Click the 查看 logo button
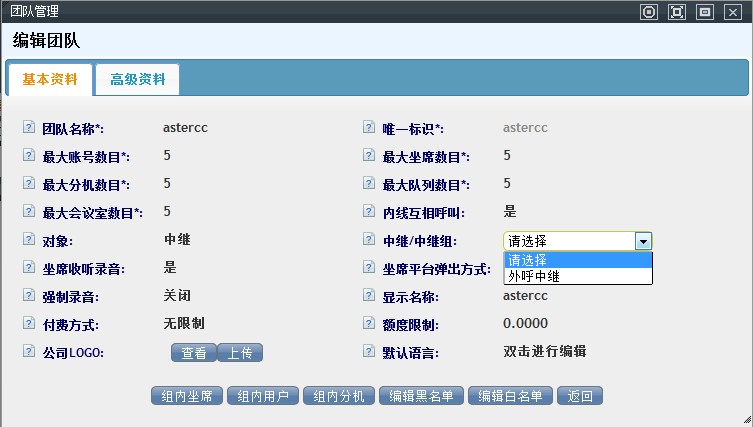The image size is (753, 427). (193, 352)
